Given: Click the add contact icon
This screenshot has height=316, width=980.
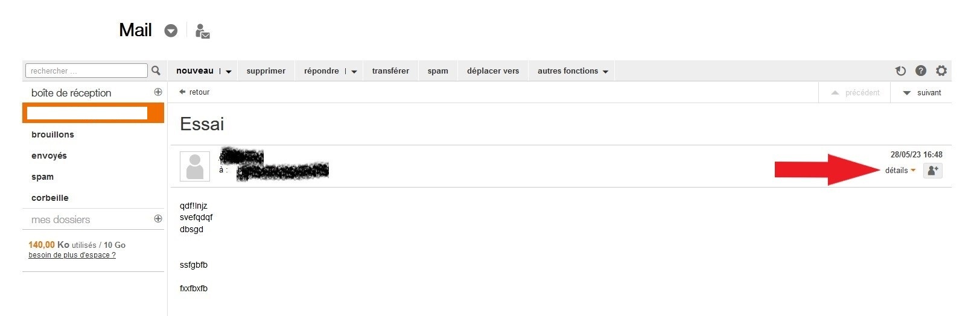Looking at the screenshot, I should click(932, 171).
